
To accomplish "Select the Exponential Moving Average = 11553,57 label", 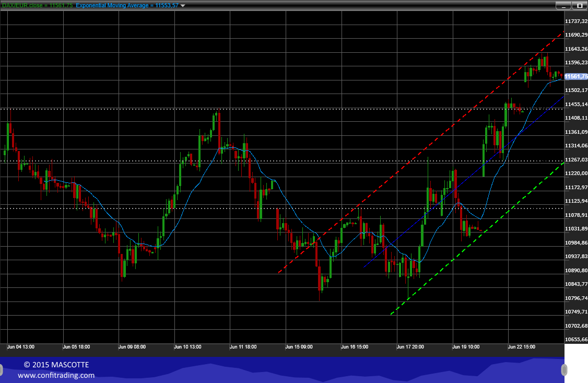I will (x=127, y=5).
